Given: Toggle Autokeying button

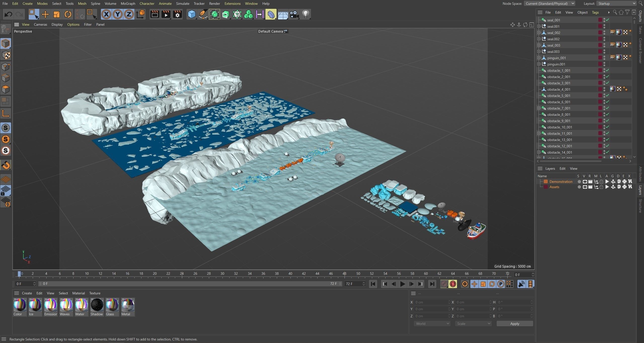Looking at the screenshot, I should (x=453, y=284).
